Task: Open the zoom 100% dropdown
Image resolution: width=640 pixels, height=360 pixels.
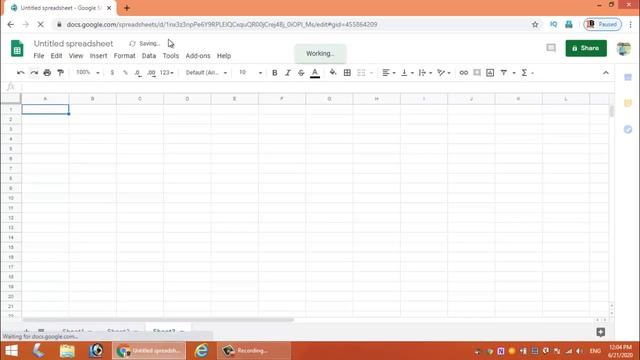Action: (87, 73)
